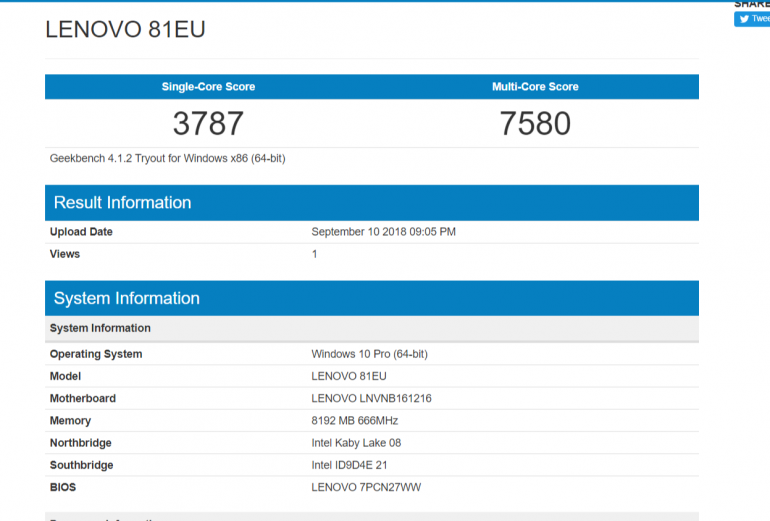Click the LENOVO 81EU page title

125,30
